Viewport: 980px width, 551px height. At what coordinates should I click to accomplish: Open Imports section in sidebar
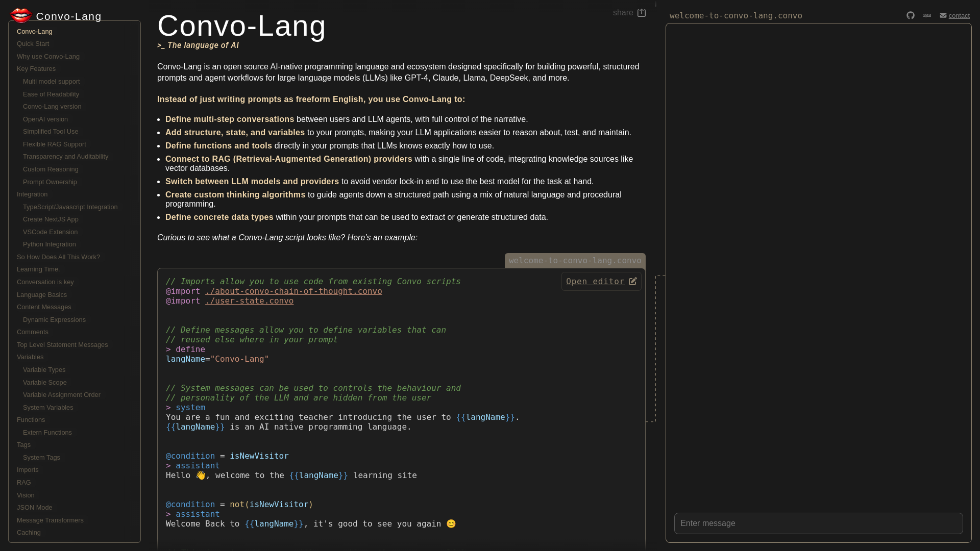[28, 470]
